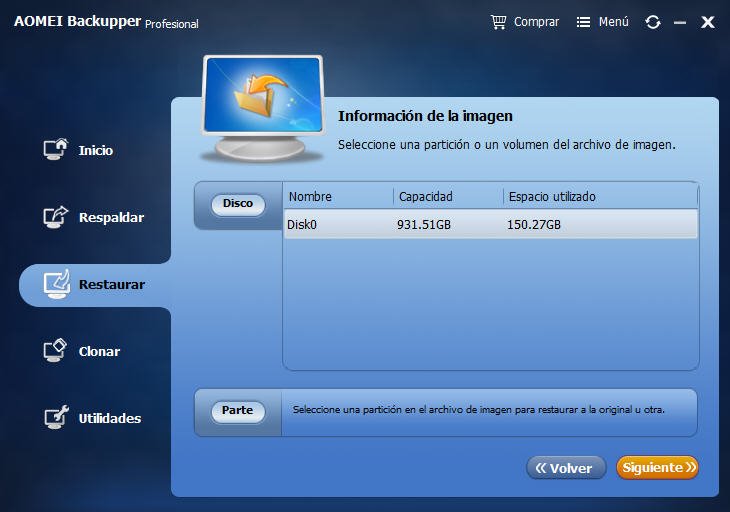730x512 pixels.
Task: Close the AOMEI Backupper window
Action: (x=708, y=22)
